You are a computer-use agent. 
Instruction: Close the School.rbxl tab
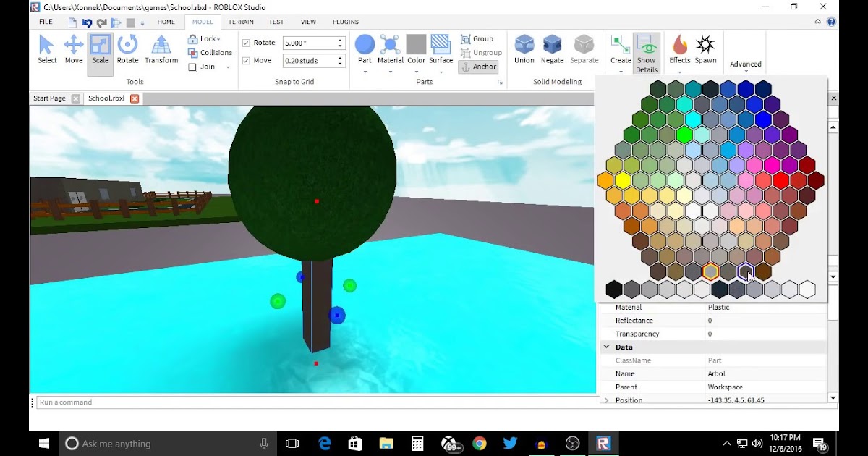pos(134,98)
